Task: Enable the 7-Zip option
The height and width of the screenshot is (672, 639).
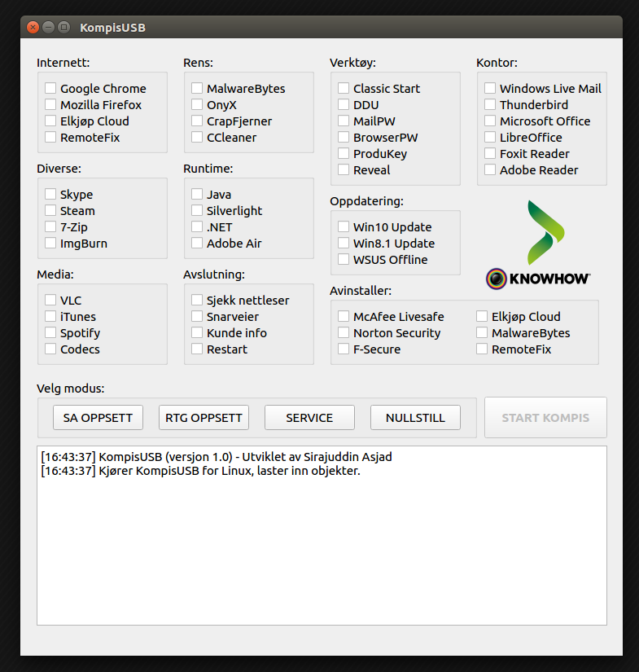Action: (50, 226)
